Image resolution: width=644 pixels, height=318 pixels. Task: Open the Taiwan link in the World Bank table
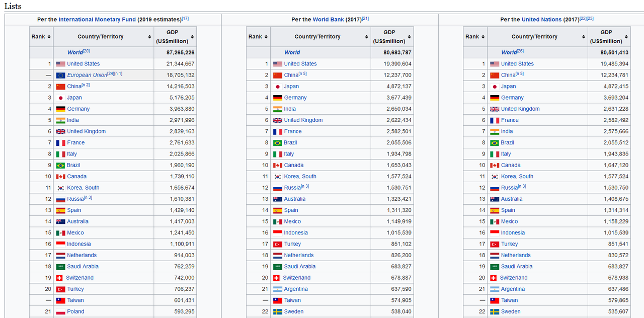pyautogui.click(x=292, y=300)
